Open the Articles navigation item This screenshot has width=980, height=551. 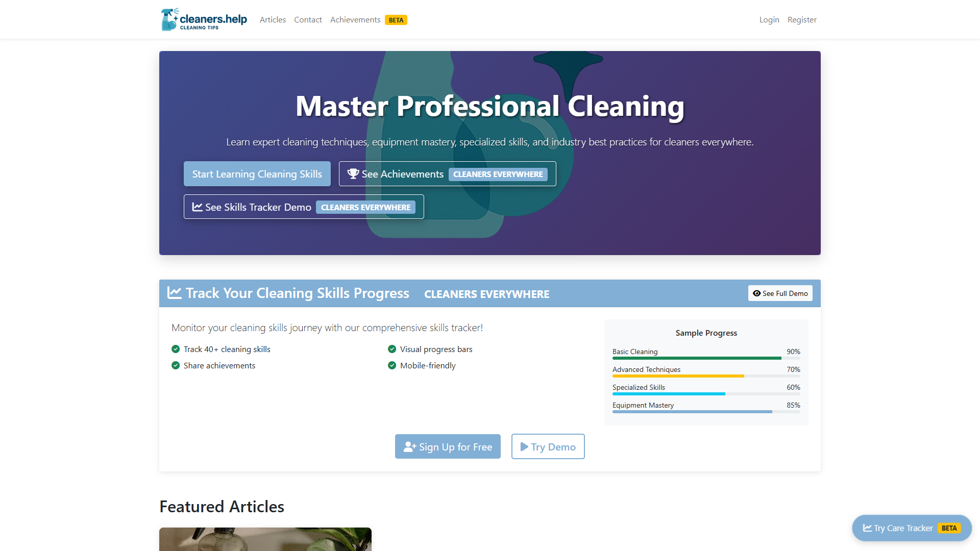coord(273,19)
